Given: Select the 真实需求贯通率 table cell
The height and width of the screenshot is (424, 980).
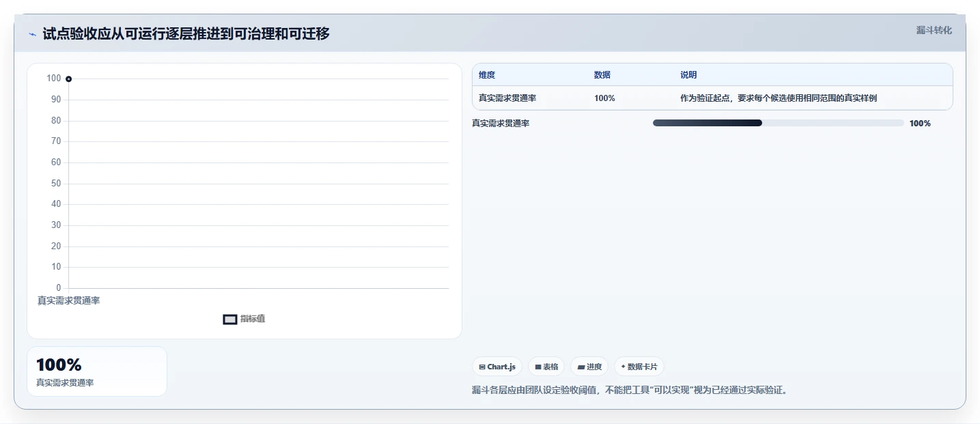Looking at the screenshot, I should coord(507,98).
